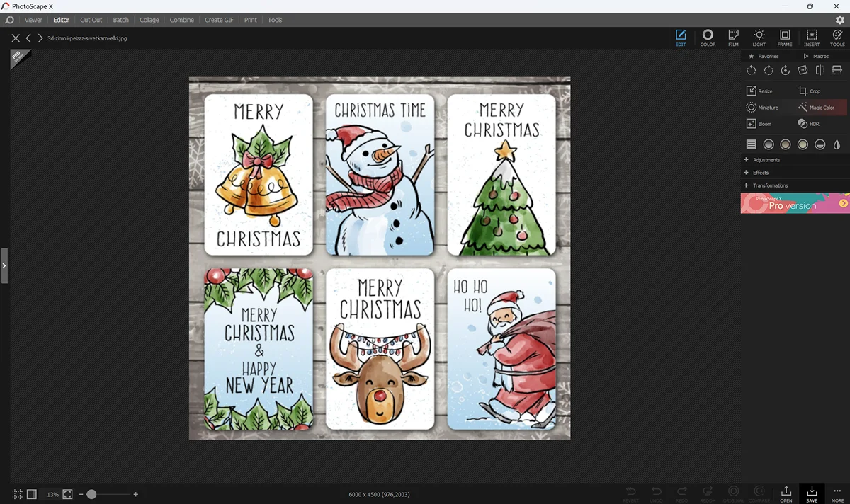The image size is (850, 504).
Task: Select the Crop tool
Action: 809,91
